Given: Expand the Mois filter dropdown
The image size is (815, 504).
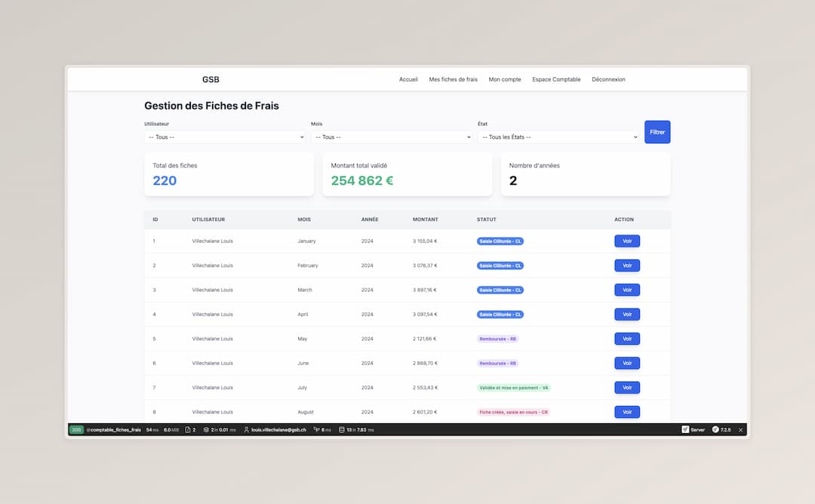Looking at the screenshot, I should click(392, 137).
